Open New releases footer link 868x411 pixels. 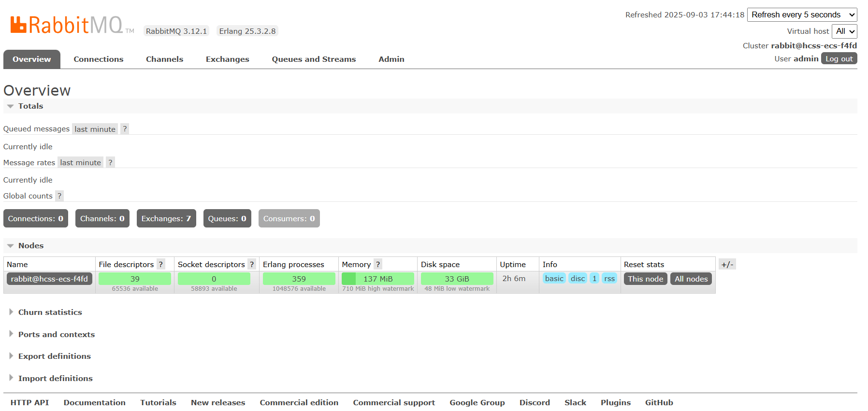[218, 402]
